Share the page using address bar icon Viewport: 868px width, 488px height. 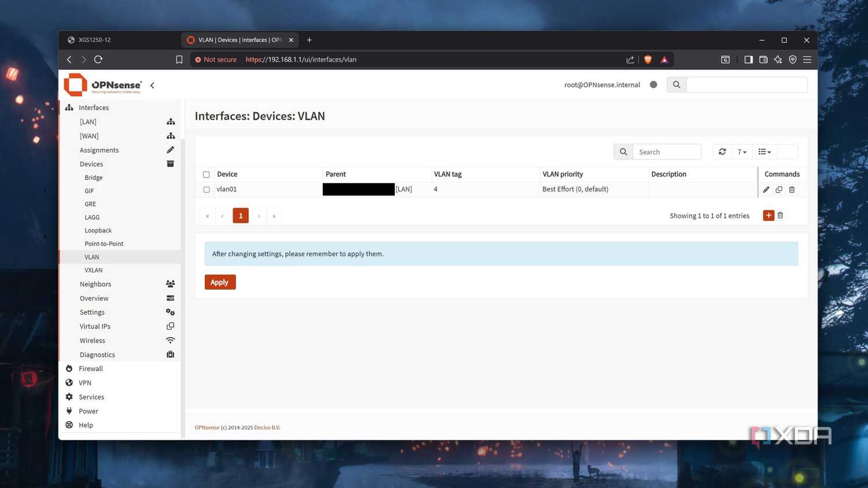pos(630,60)
